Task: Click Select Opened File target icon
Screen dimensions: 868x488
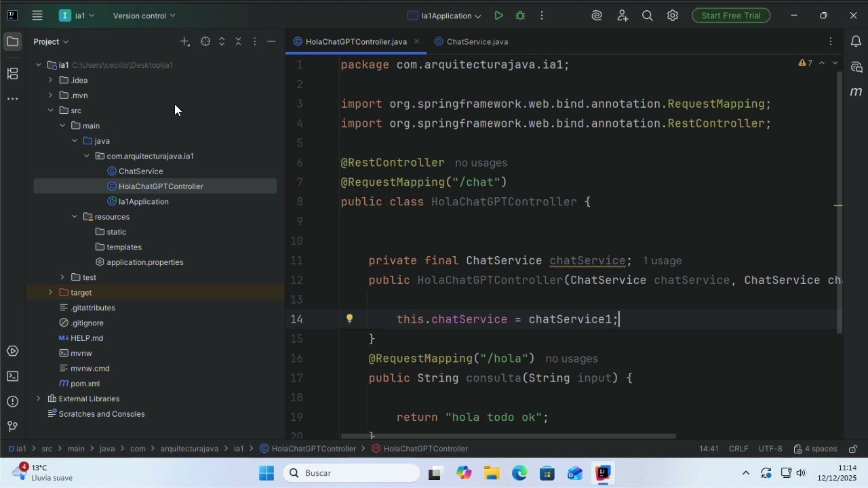Action: 205,42
